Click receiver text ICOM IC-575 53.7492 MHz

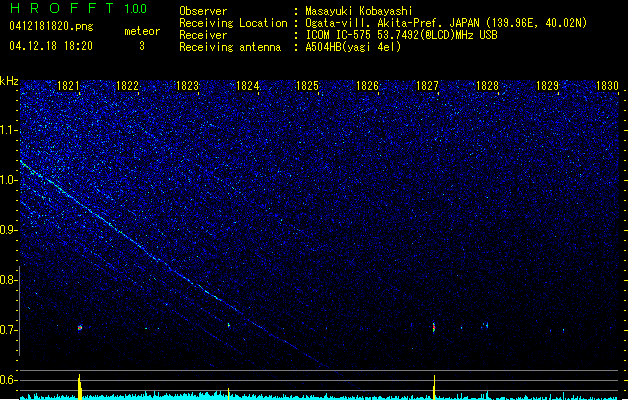click(x=401, y=35)
